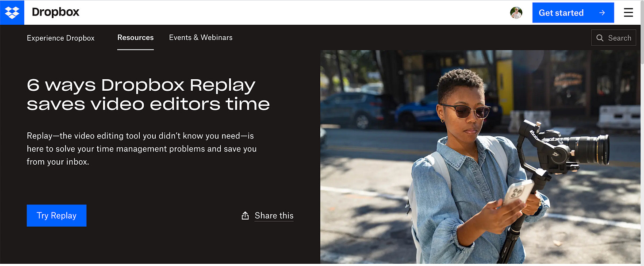Click the Get started button
This screenshot has height=266, width=644.
573,13
